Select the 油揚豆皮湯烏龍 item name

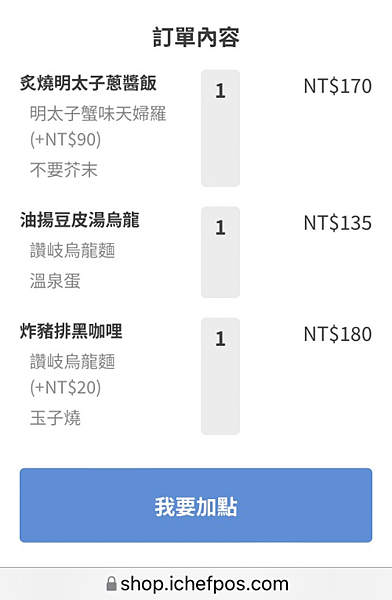[80, 220]
